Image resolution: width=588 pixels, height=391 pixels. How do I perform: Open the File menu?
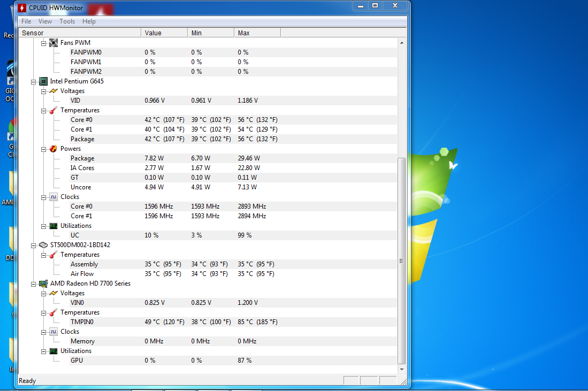click(26, 21)
